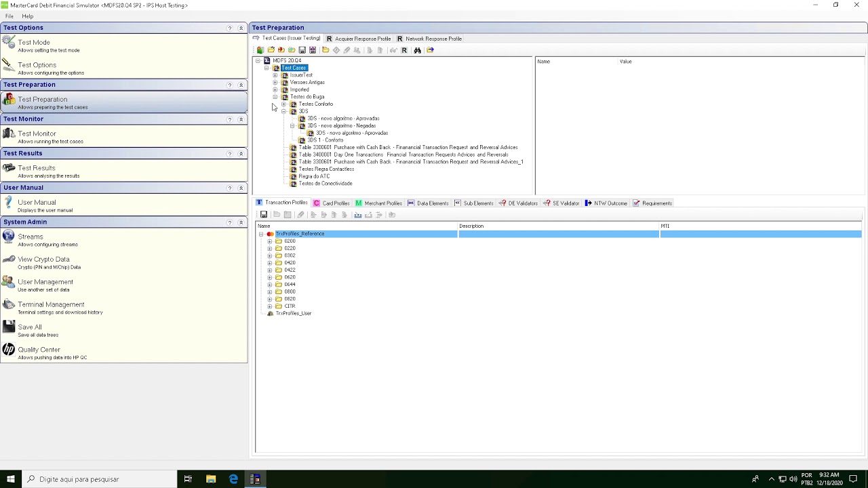Click the bold R icon in Test Cases toolbar

(404, 50)
